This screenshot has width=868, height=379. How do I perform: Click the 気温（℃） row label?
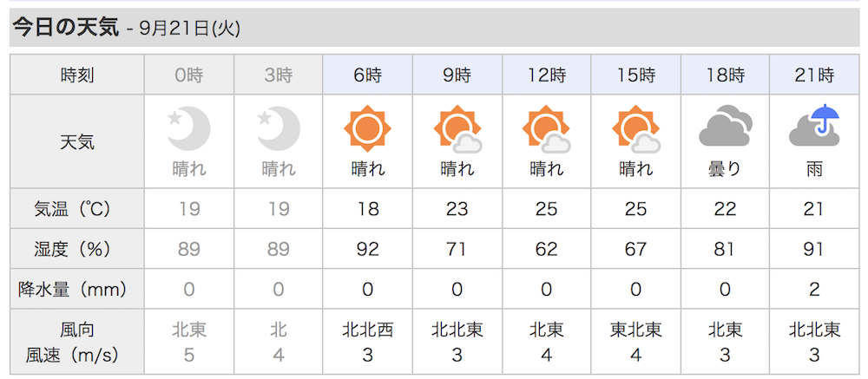(77, 209)
